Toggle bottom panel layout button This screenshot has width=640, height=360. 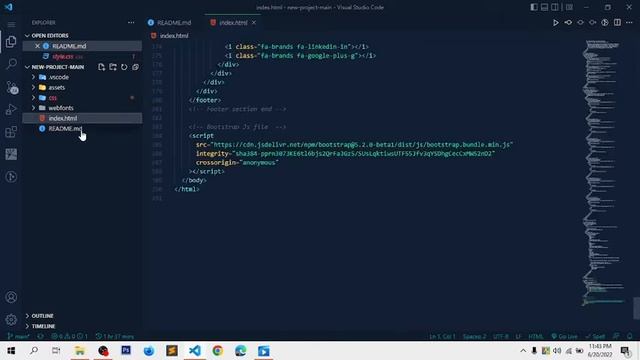click(x=544, y=7)
